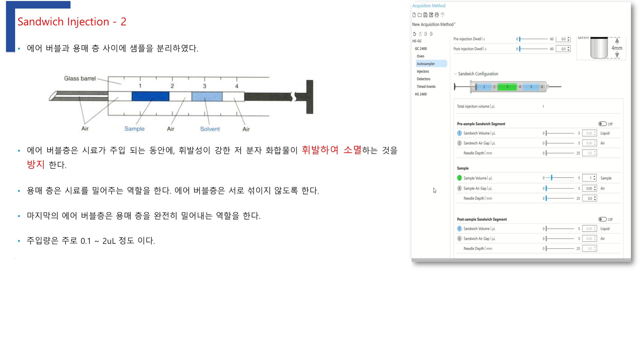
Task: Click the Open folder icon
Action: 420,15
